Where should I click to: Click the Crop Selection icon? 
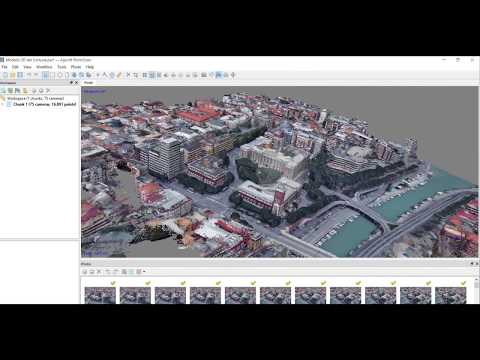click(x=135, y=75)
